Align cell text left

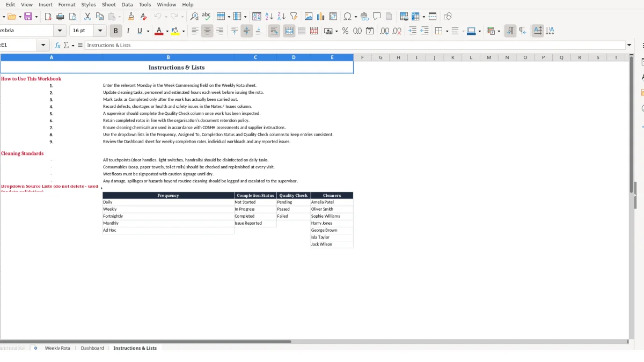(x=195, y=31)
